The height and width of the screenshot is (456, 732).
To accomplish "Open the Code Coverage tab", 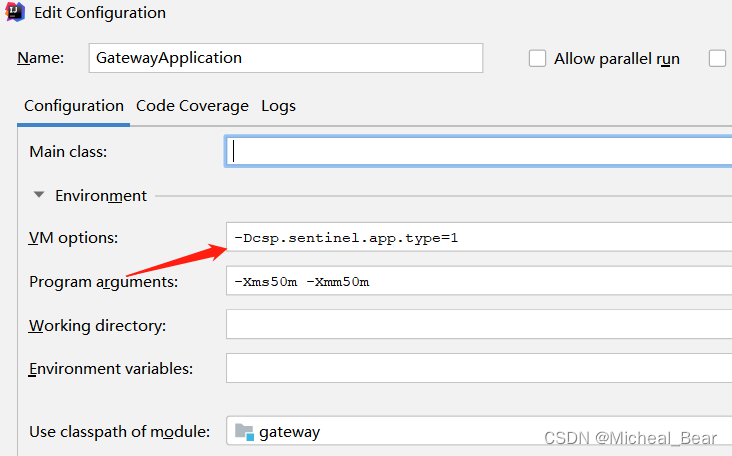I will pos(192,106).
